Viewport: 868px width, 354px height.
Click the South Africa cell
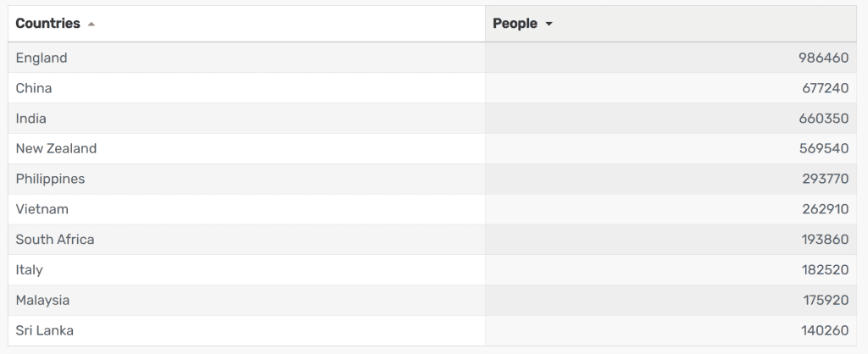click(247, 240)
